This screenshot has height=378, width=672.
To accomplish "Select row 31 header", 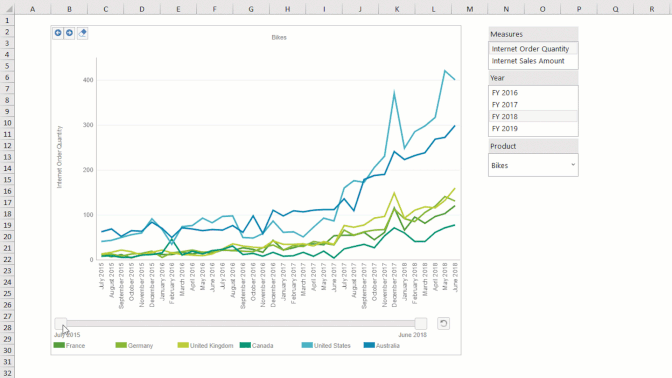I will click(7, 362).
